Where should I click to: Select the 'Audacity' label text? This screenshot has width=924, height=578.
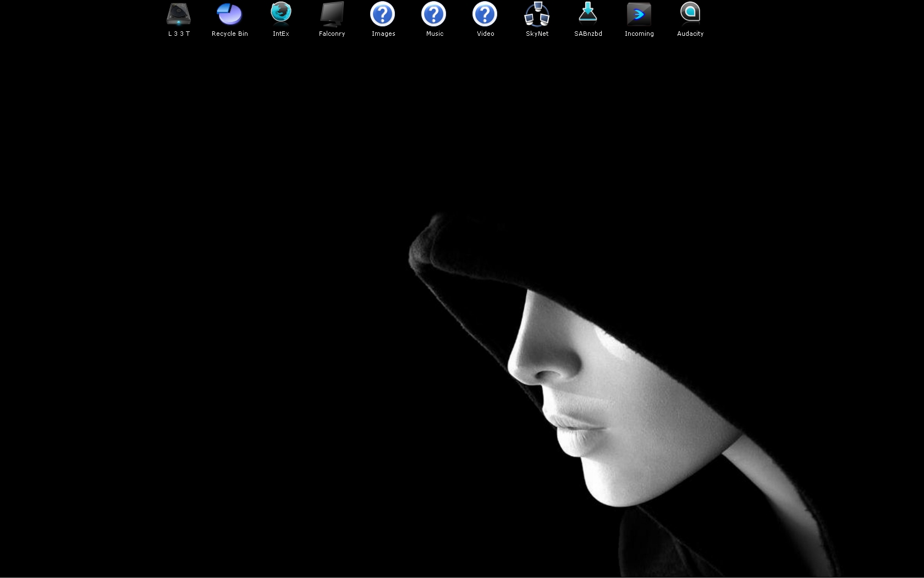click(690, 34)
